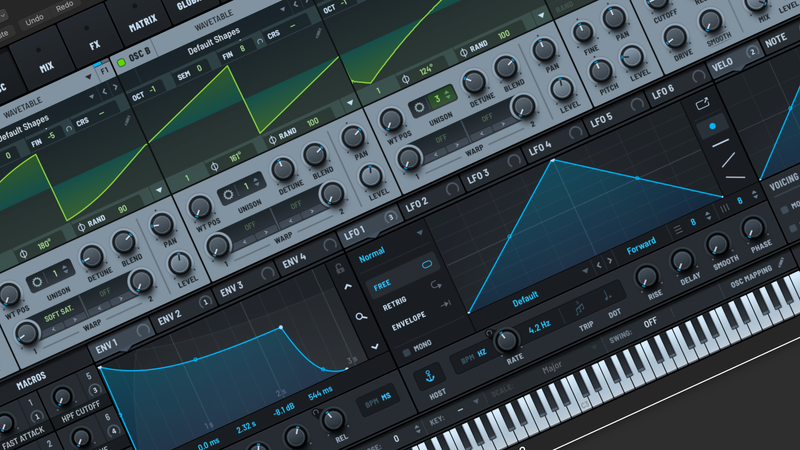Viewport: 800px width, 450px height.
Task: Click the F1 filter routing button
Action: tap(104, 71)
